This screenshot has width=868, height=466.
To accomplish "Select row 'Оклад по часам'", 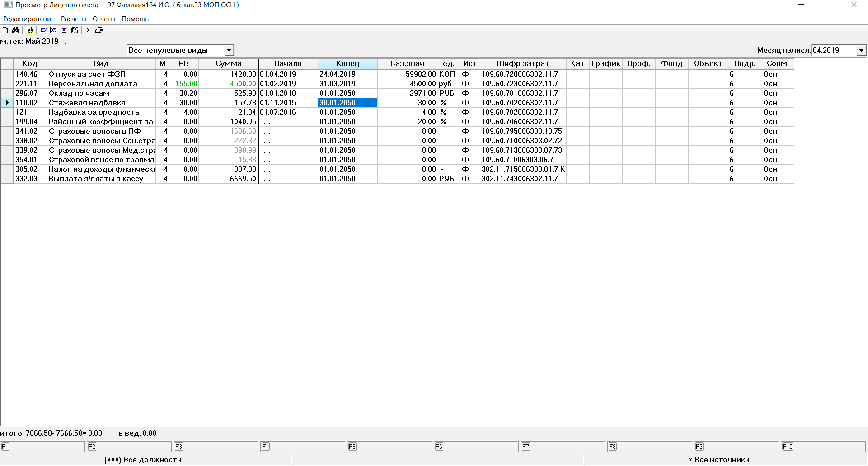I will (397, 93).
